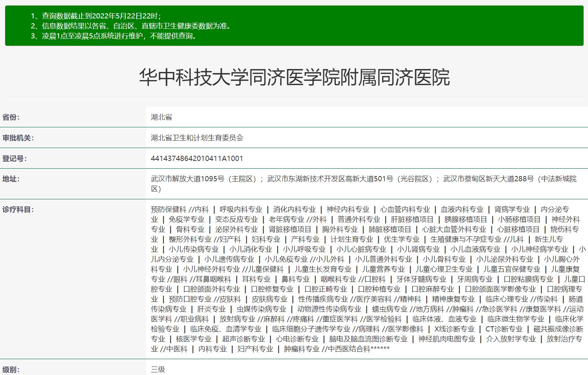Click the 预防保健科 department entry

pos(168,210)
